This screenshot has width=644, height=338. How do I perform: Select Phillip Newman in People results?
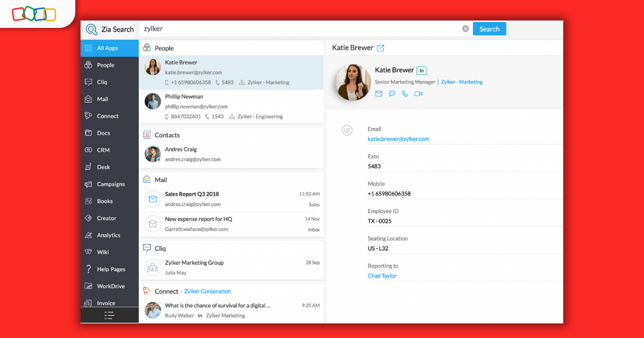pos(231,106)
